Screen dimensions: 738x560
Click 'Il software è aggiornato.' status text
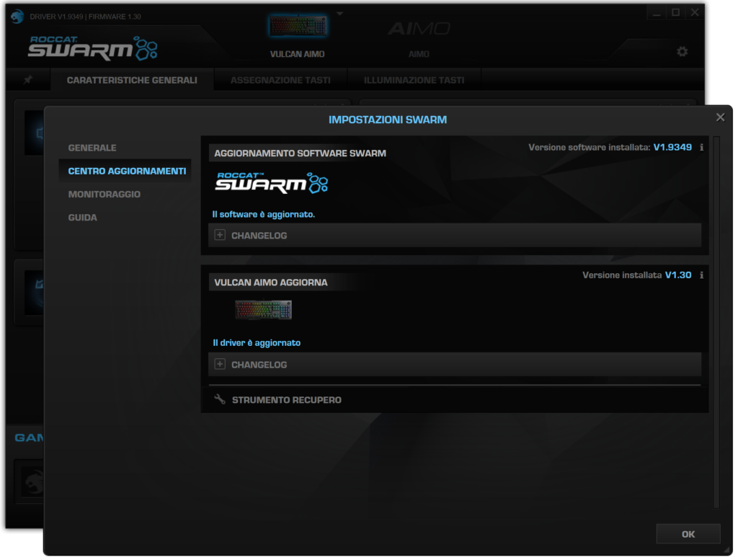click(264, 215)
